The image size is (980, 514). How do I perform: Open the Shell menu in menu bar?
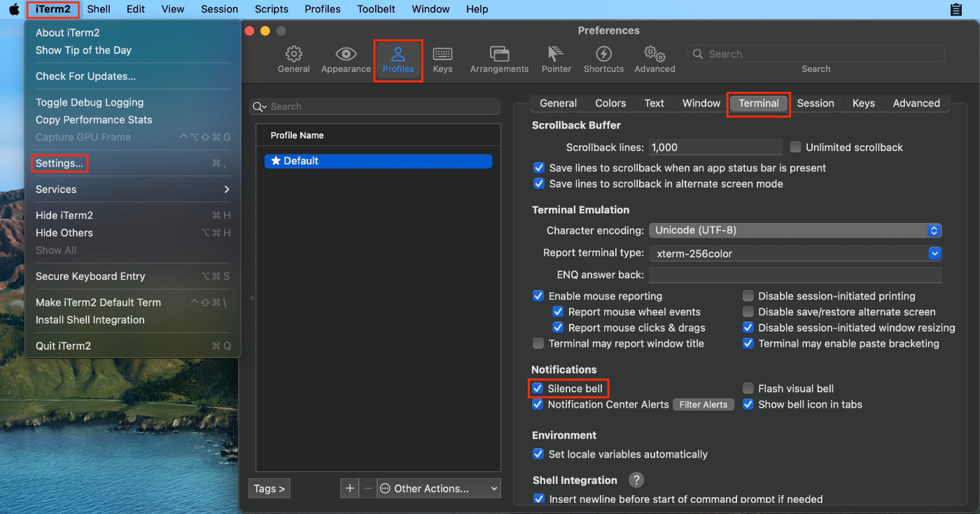pyautogui.click(x=99, y=9)
